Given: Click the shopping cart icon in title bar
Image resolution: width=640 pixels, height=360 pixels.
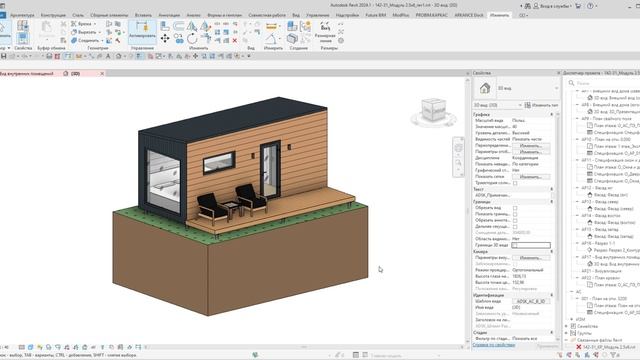Looking at the screenshot, I should (578, 6).
